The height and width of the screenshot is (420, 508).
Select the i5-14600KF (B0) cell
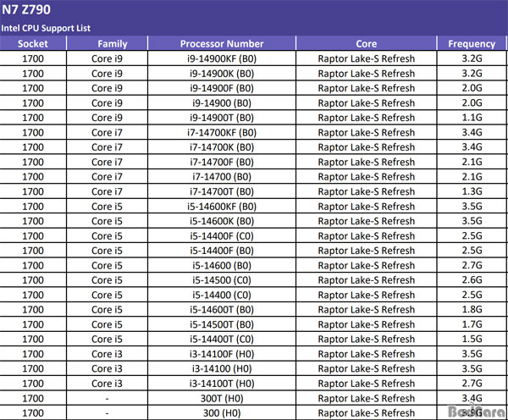pos(222,207)
